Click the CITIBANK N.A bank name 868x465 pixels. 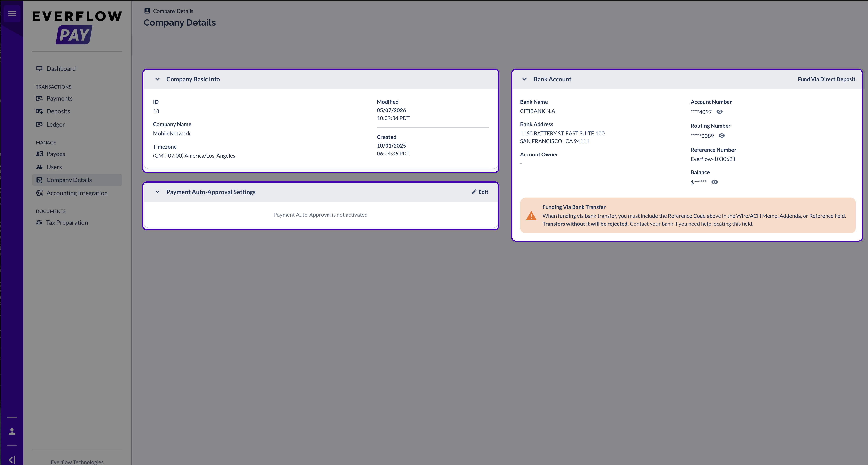tap(537, 111)
